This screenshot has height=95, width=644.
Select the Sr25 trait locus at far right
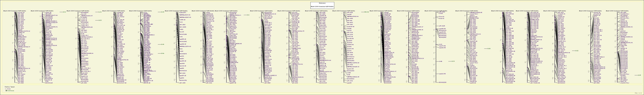click(639, 75)
